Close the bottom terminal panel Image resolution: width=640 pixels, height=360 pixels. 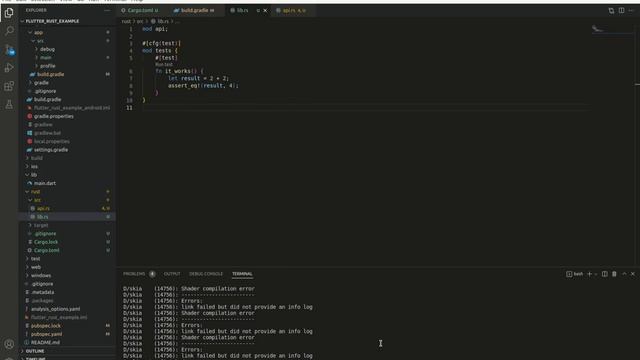pyautogui.click(x=633, y=274)
